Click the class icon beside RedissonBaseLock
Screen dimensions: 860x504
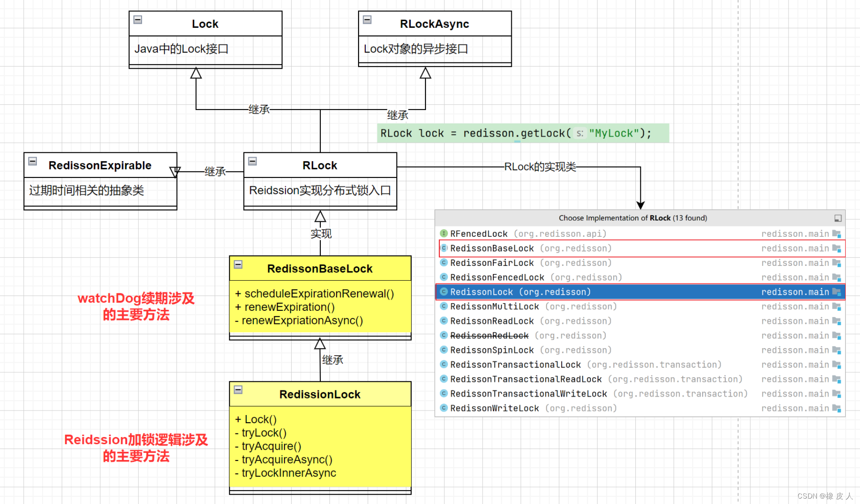pyautogui.click(x=443, y=248)
